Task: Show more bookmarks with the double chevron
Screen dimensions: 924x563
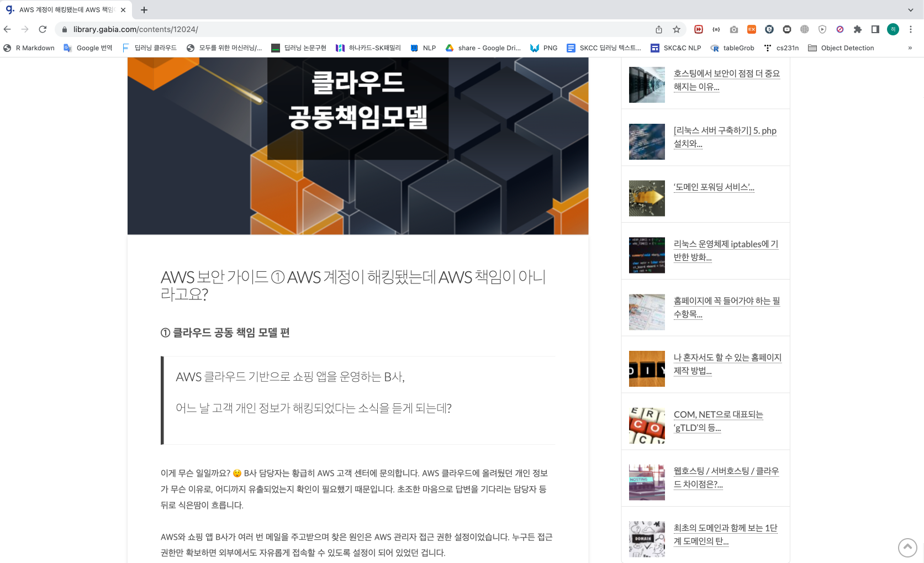Action: (910, 48)
